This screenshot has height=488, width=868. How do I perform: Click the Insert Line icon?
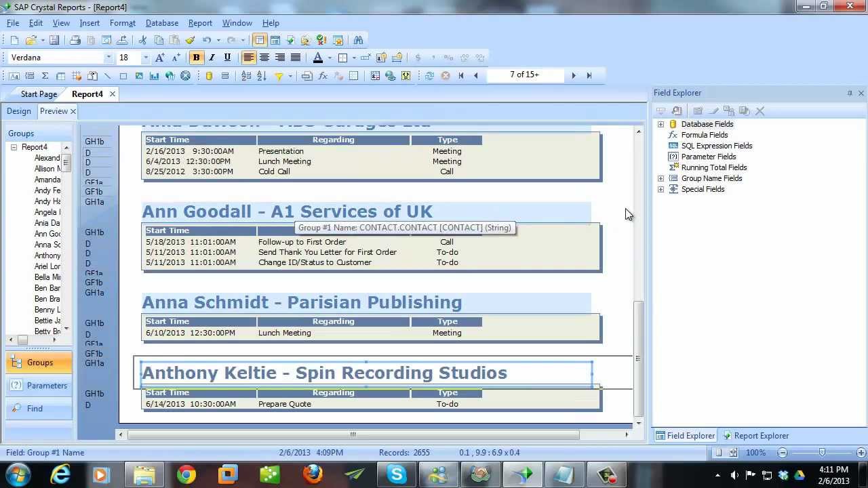coord(107,76)
